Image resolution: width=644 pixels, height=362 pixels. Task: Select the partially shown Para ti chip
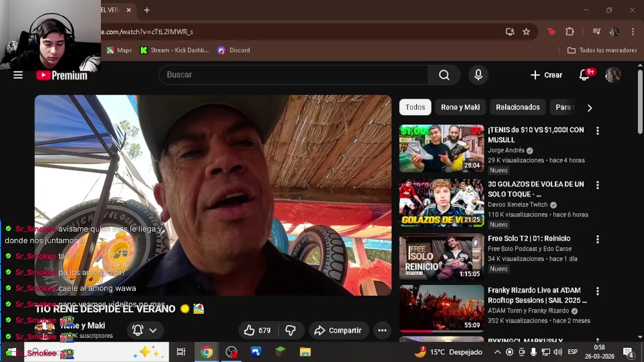563,107
